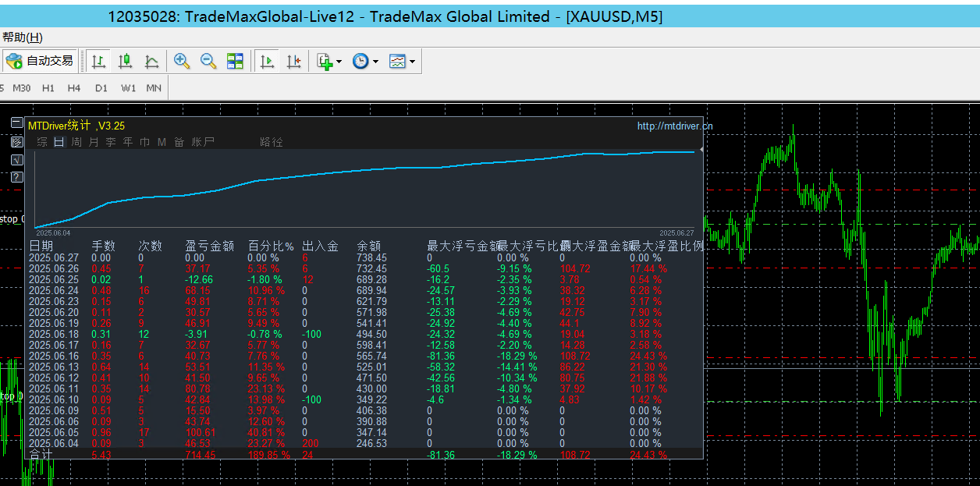The width and height of the screenshot is (980, 486).
Task: Click the 出入金 column header
Action: [321, 246]
